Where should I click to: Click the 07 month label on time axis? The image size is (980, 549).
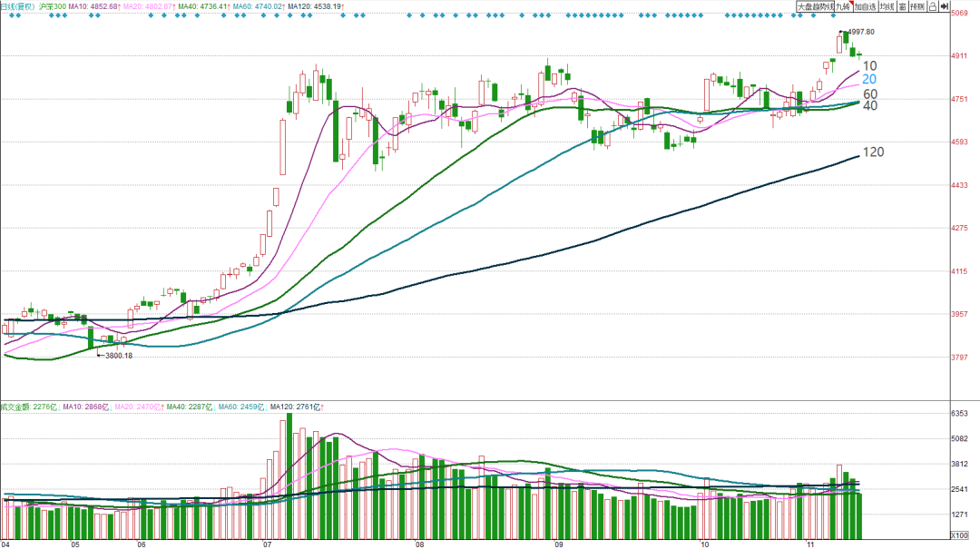click(x=268, y=544)
